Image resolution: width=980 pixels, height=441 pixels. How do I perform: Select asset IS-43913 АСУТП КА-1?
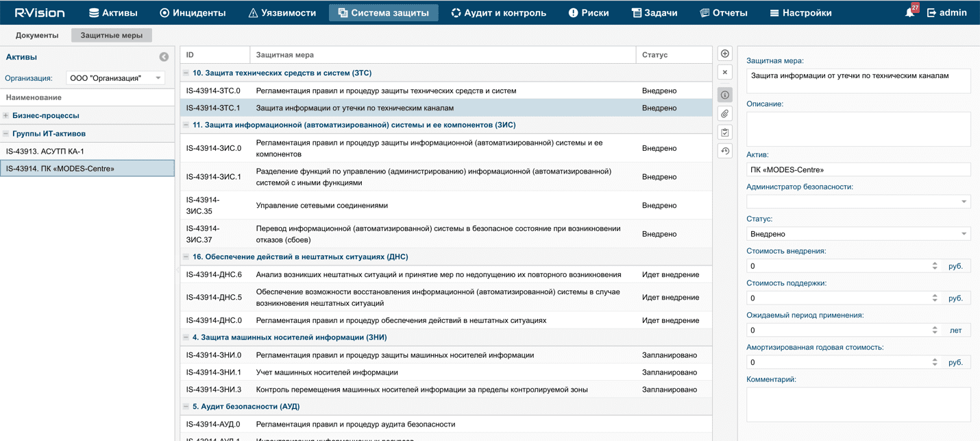45,151
